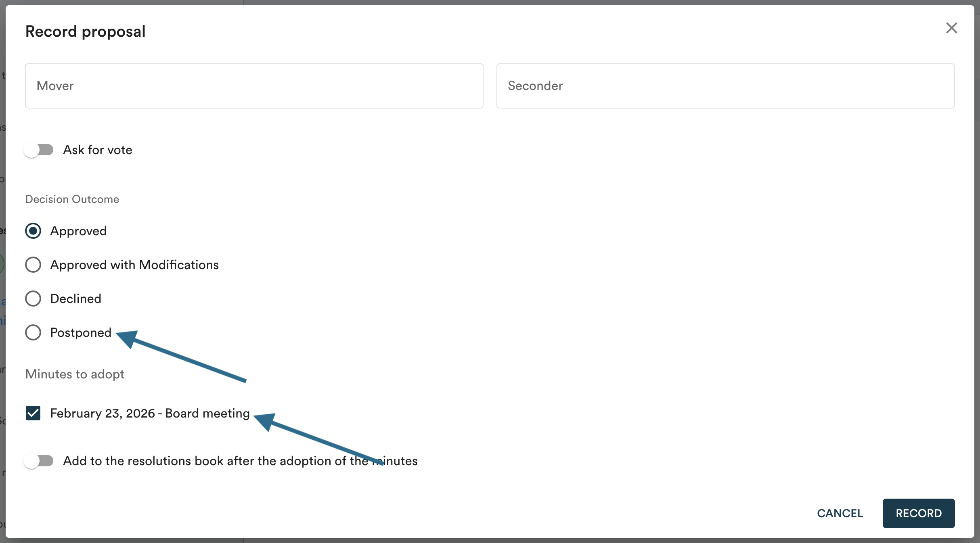
Task: Close the Record proposal dialog
Action: pos(951,28)
